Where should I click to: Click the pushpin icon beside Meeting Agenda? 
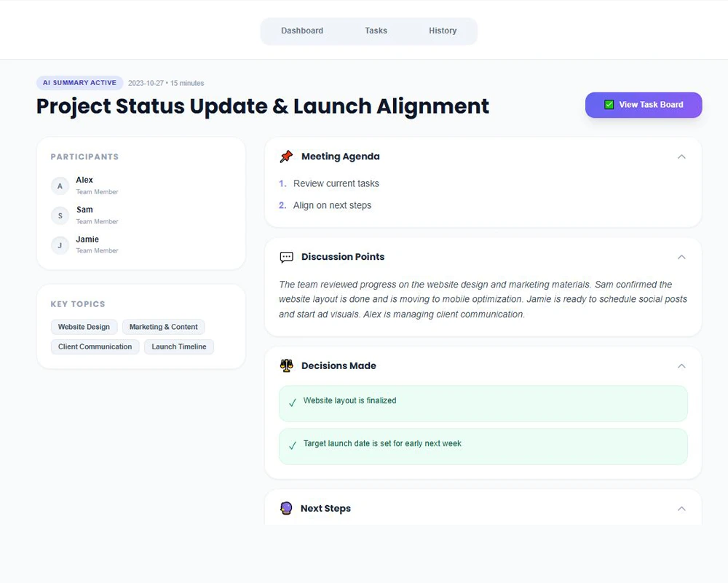(x=286, y=156)
